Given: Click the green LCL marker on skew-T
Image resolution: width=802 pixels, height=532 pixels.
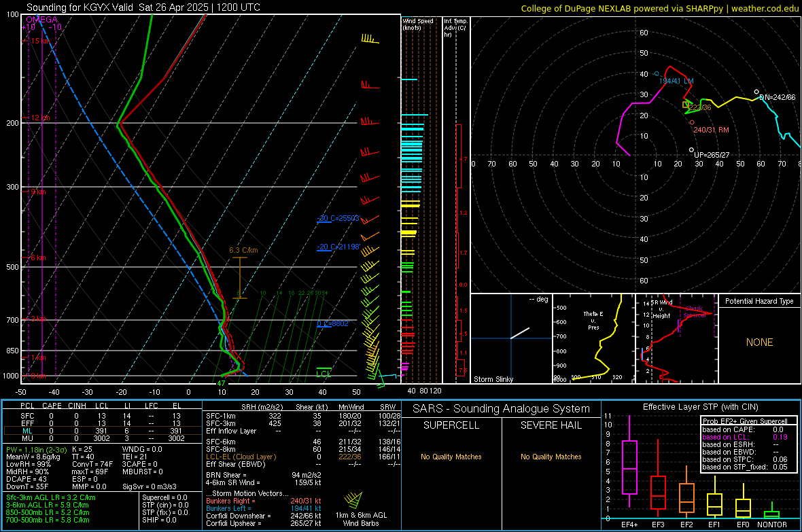Looking at the screenshot, I should [324, 374].
